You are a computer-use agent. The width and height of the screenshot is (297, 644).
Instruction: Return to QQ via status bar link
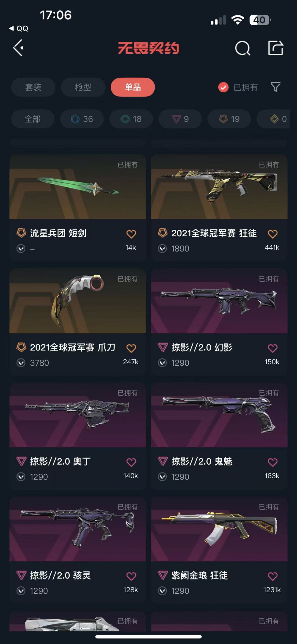(18, 28)
